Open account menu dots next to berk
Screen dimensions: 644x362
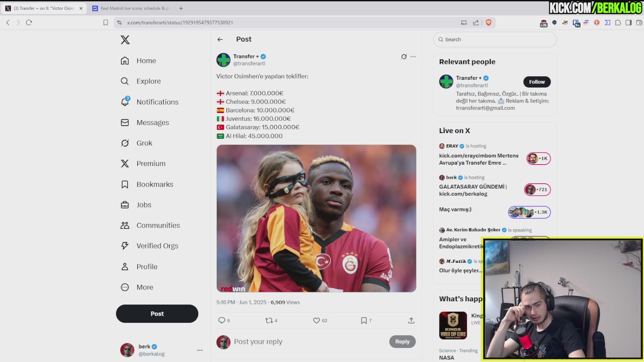coord(200,350)
